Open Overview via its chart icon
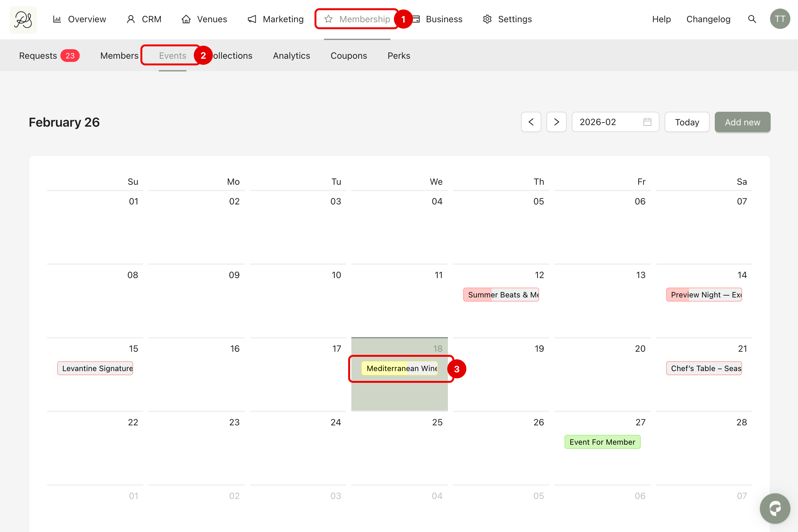Viewport: 798px width, 532px height. pos(57,19)
